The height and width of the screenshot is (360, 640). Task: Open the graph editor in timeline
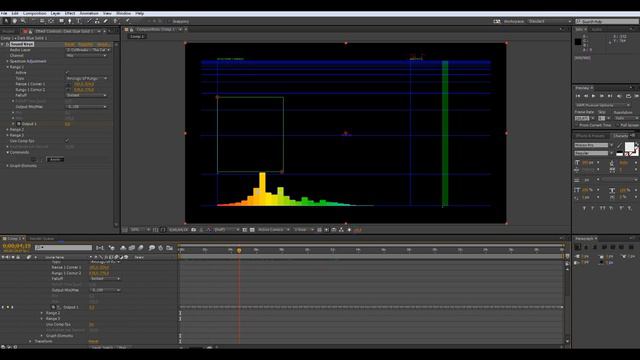click(x=169, y=248)
